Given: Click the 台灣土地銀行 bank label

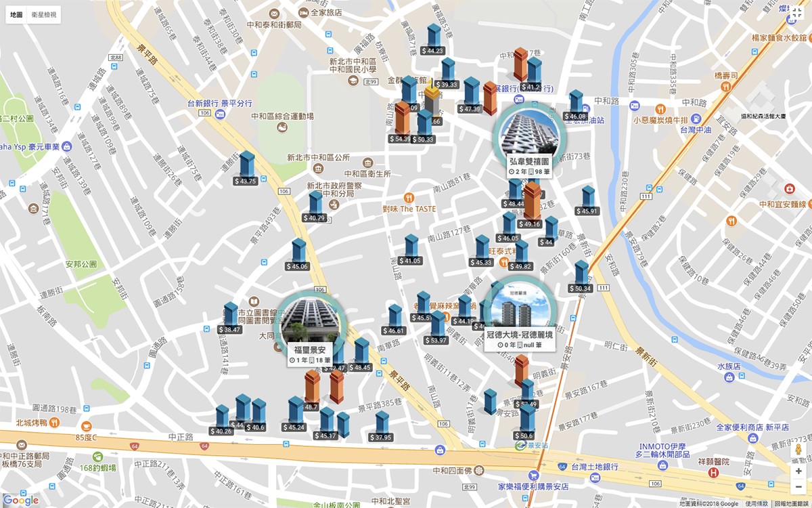Looking at the screenshot, I should (593, 467).
